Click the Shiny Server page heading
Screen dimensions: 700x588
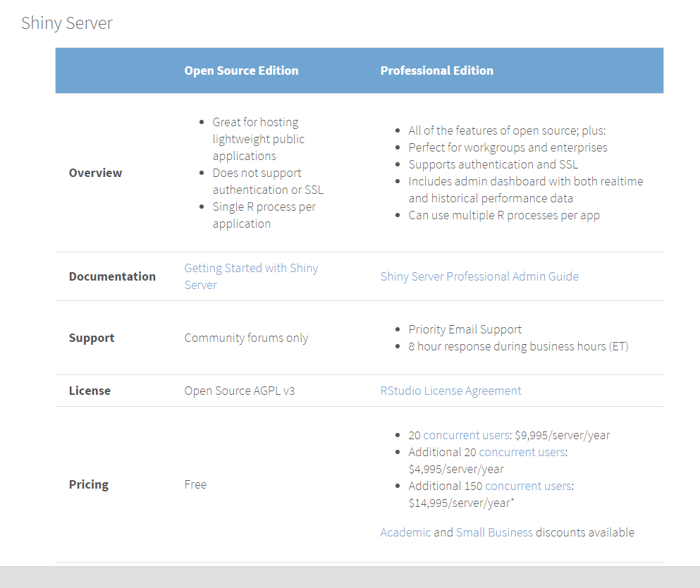(67, 23)
